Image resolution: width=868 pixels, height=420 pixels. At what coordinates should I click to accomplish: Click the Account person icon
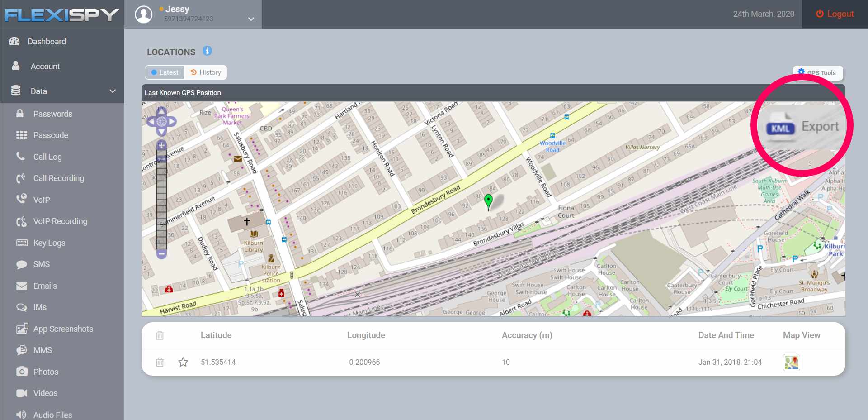[x=16, y=66]
